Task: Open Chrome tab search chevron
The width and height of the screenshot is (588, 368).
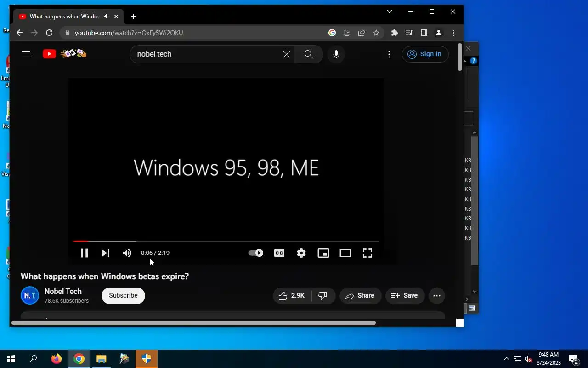Action: (390, 12)
